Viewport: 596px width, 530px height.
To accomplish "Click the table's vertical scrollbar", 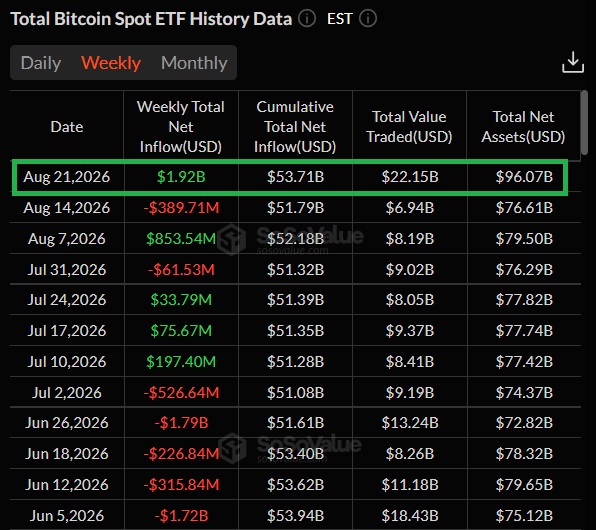I will click(x=584, y=122).
